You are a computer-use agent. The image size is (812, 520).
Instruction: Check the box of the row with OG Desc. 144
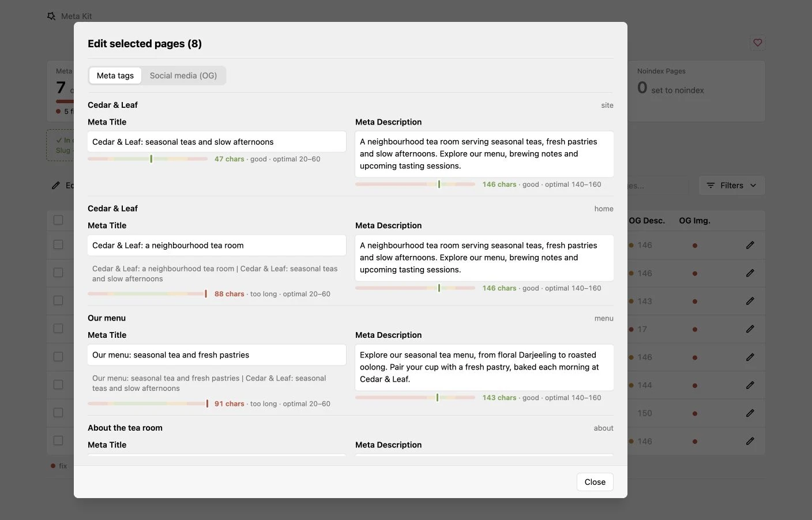point(58,385)
